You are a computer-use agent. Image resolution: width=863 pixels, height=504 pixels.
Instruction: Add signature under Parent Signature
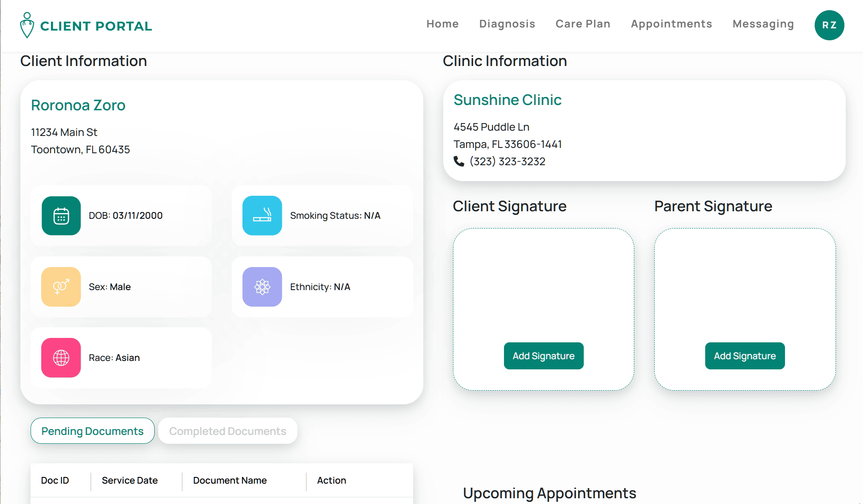[745, 356]
